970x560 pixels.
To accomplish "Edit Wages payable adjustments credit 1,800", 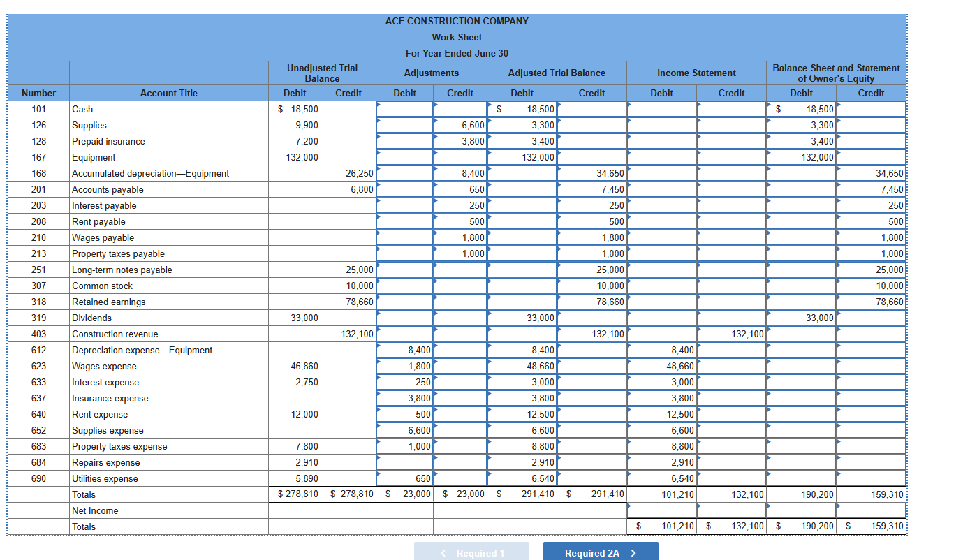I will pos(460,237).
